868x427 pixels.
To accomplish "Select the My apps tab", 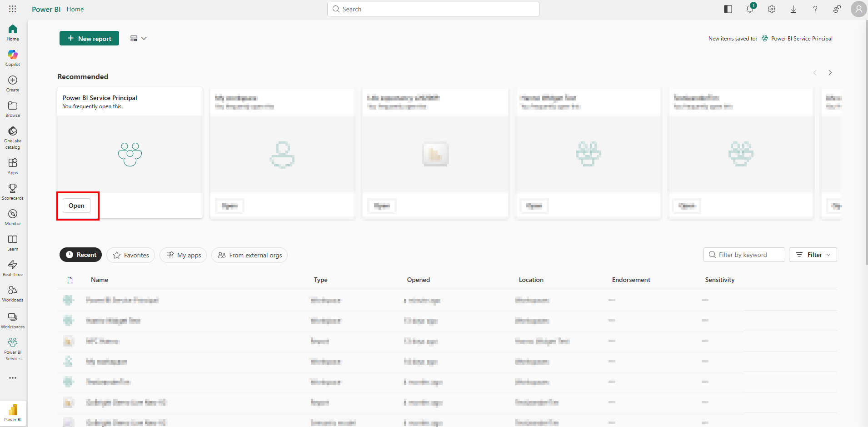I will (x=183, y=255).
